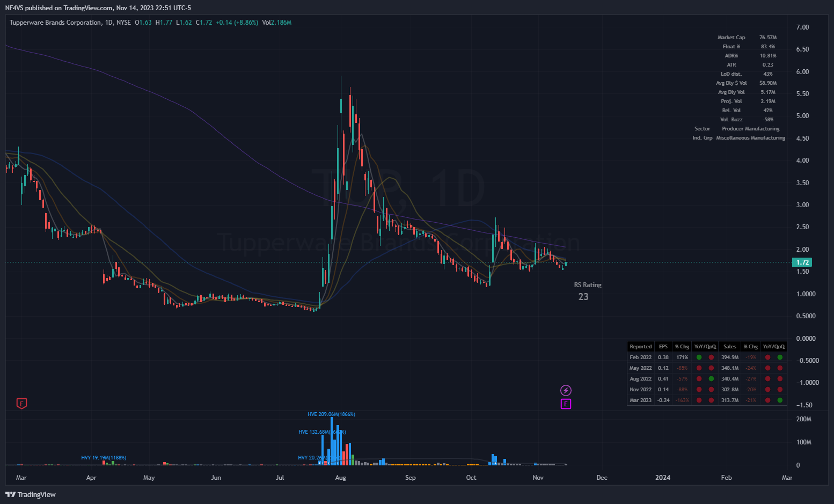Click the red earnings E marker near March

click(21, 403)
